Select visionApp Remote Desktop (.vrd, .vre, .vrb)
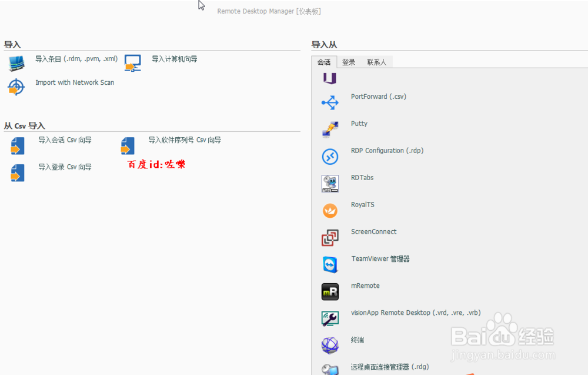Screen dimensions: 588x375 point(416,313)
